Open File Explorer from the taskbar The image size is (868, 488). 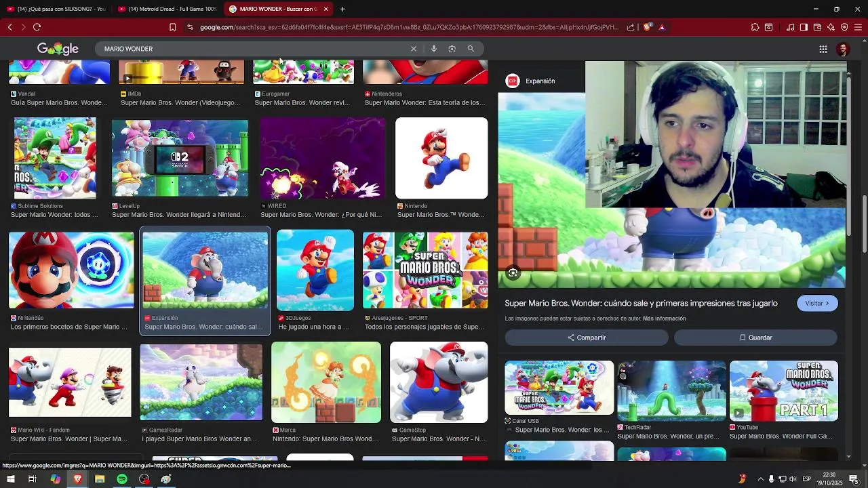click(x=100, y=479)
